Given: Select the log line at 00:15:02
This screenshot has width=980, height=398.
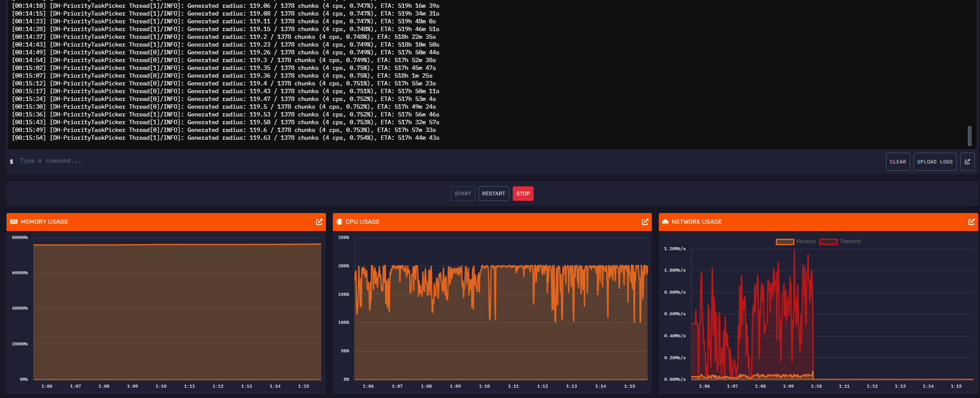Looking at the screenshot, I should tap(224, 68).
